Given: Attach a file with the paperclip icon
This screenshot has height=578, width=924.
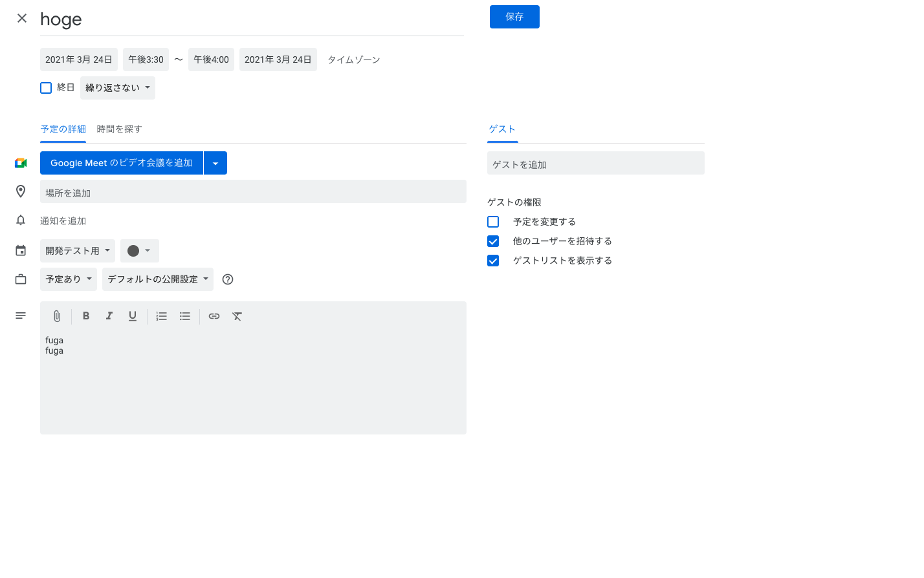Looking at the screenshot, I should [x=57, y=316].
